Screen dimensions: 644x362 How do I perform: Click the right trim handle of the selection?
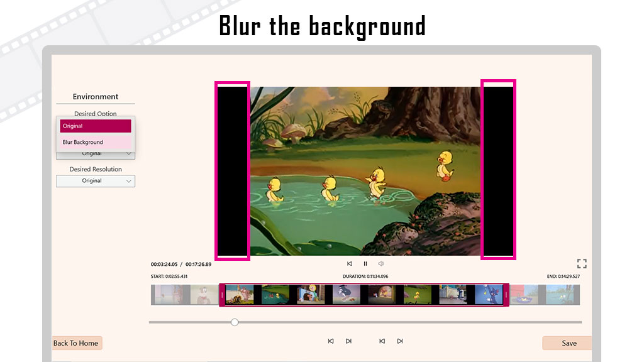[506, 295]
